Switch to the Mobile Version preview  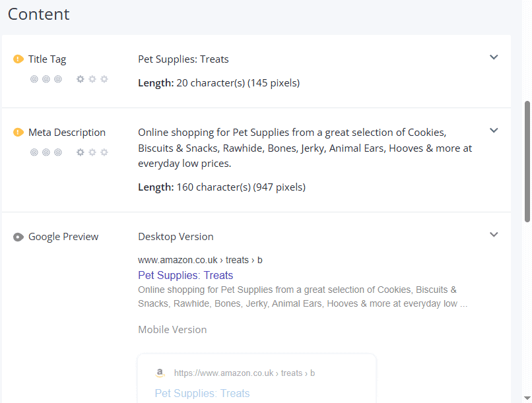172,329
